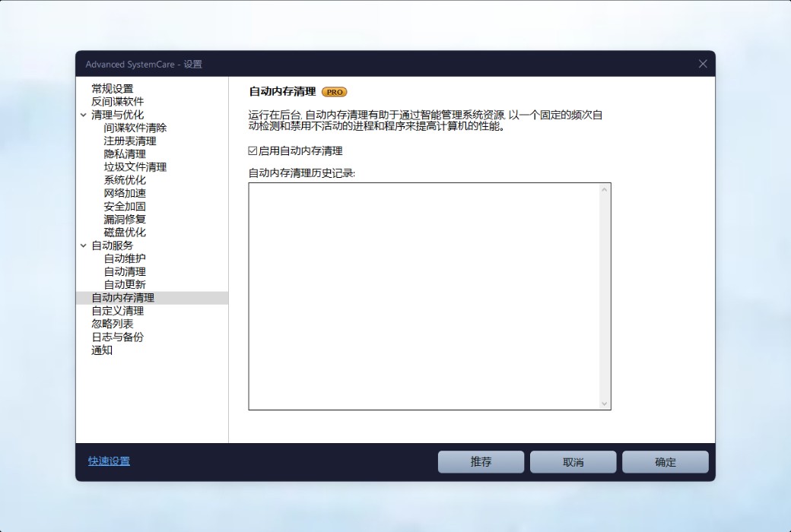The image size is (791, 532).
Task: Click the 取消 button
Action: coord(573,462)
